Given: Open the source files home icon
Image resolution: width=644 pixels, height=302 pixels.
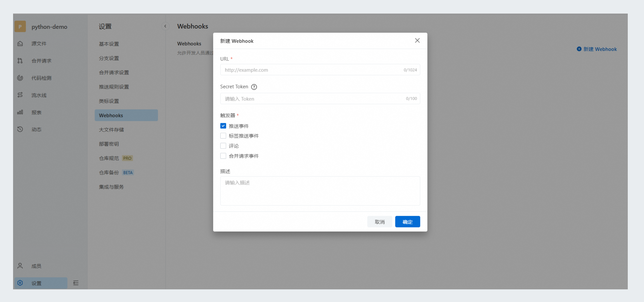Looking at the screenshot, I should point(20,44).
